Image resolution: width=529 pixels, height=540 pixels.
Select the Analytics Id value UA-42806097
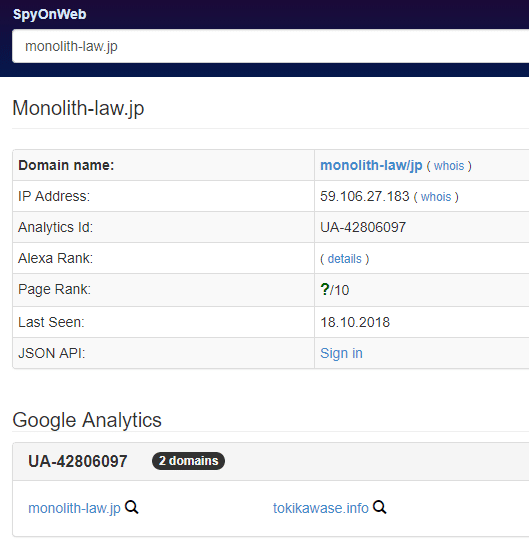coord(363,227)
